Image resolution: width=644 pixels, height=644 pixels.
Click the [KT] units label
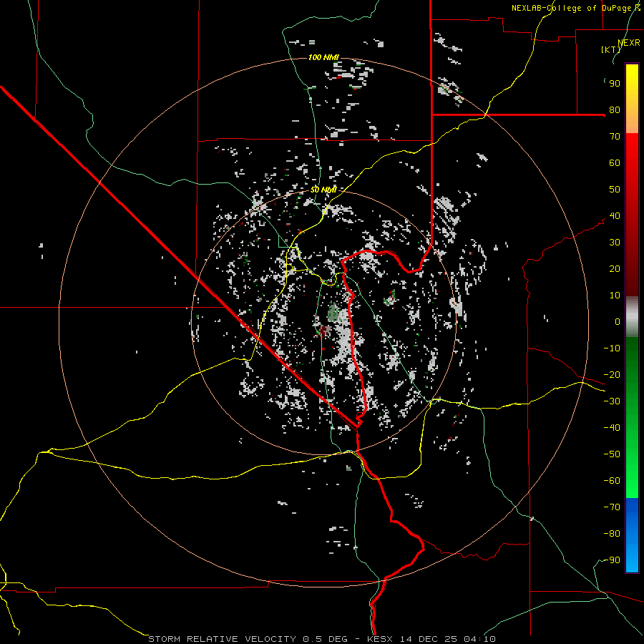[610, 49]
